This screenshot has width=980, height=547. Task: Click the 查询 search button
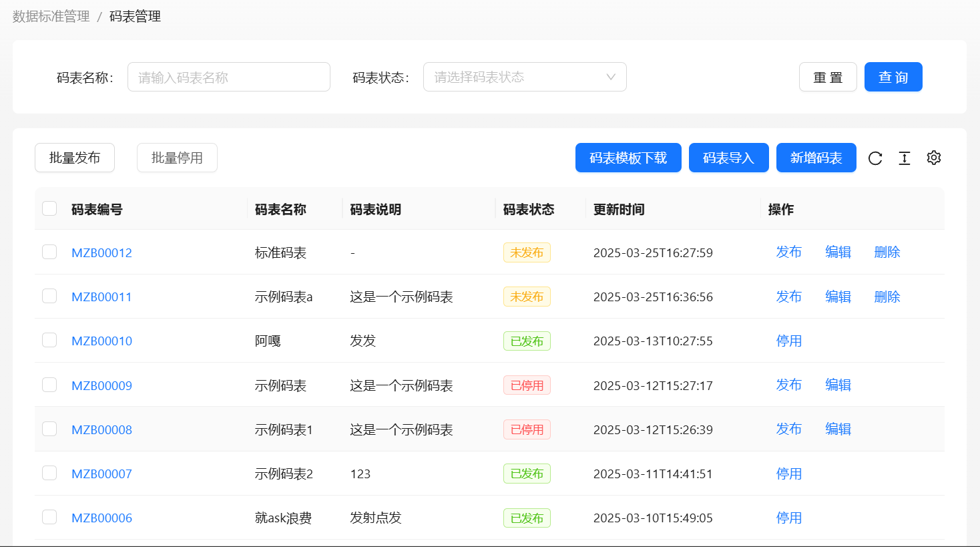(x=893, y=77)
